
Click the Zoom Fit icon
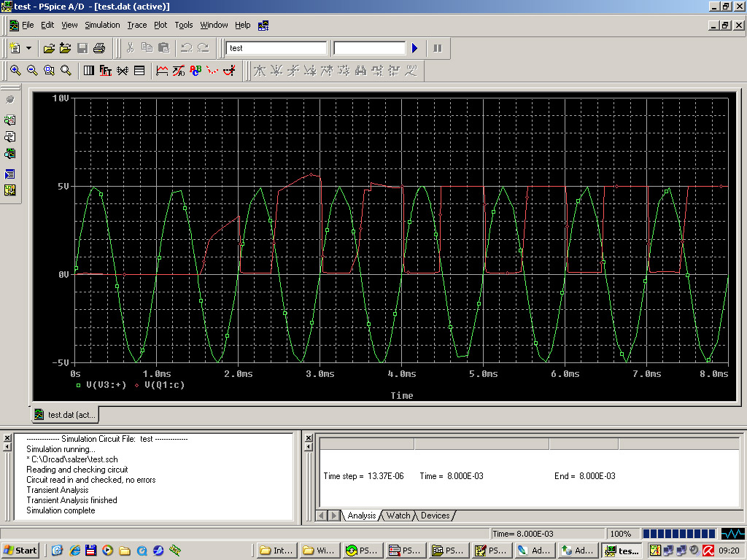tap(66, 71)
